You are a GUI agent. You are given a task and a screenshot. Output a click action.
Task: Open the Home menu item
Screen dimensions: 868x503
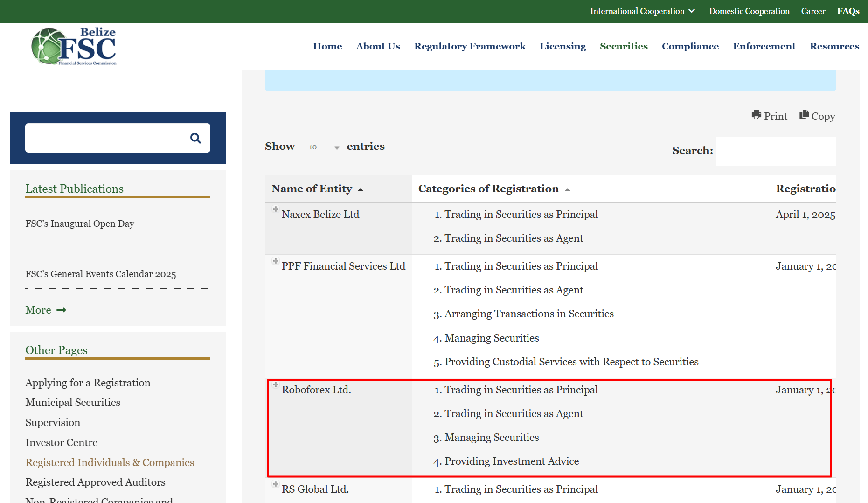point(327,46)
